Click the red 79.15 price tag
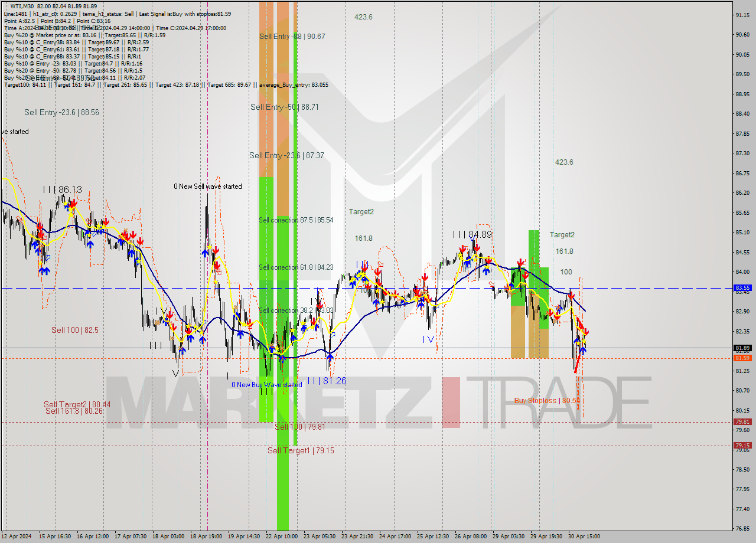Viewport: 756px width, 543px height. pyautogui.click(x=742, y=446)
